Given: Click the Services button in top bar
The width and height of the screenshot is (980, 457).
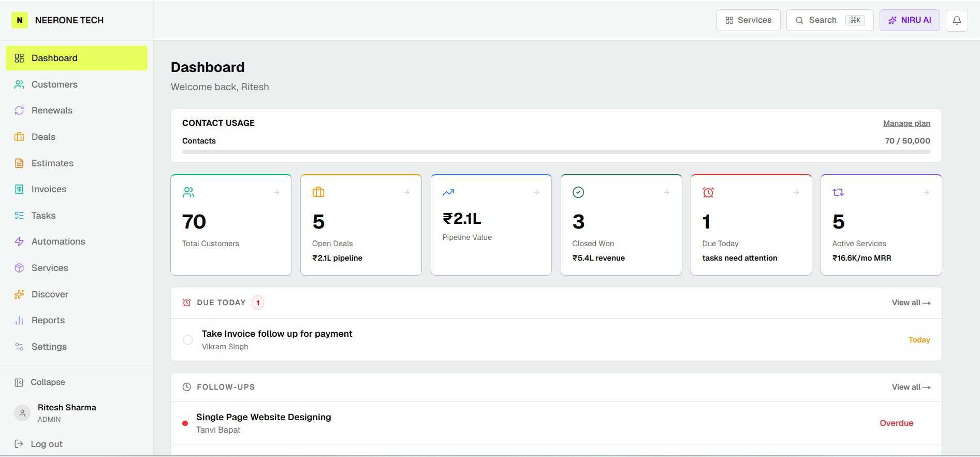Looking at the screenshot, I should [748, 20].
